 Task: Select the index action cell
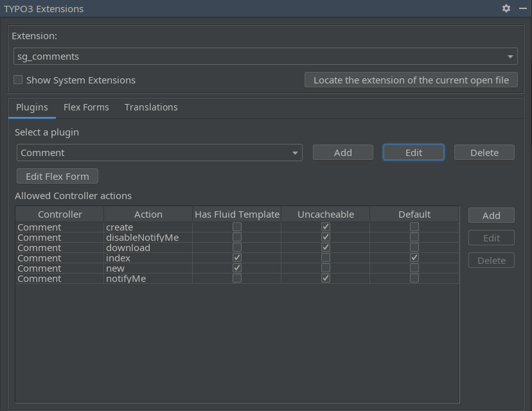pyautogui.click(x=148, y=258)
